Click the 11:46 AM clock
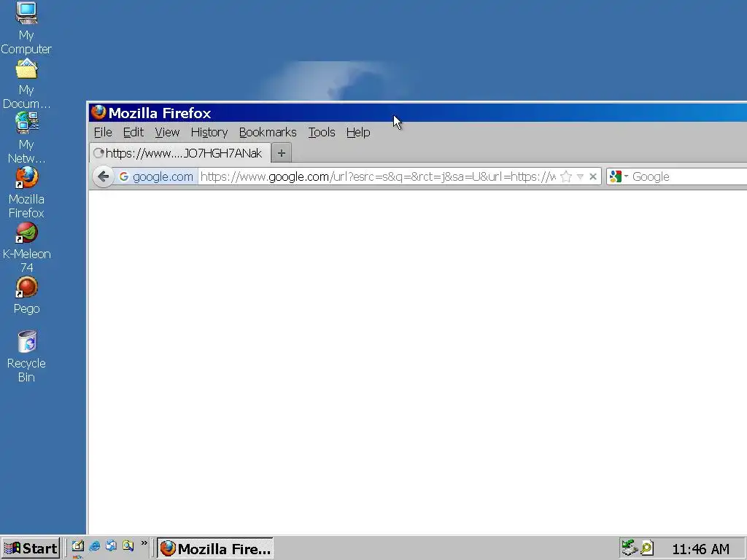Viewport: 747px width, 560px height. [x=700, y=549]
